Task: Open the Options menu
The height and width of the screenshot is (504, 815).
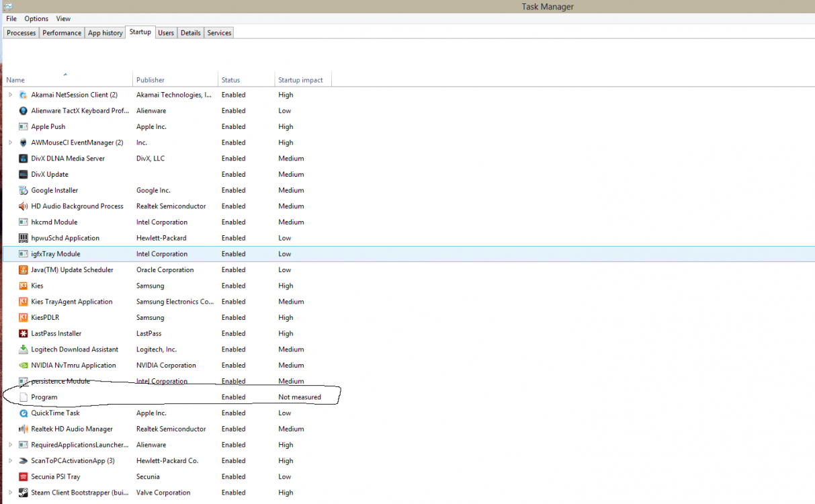Action: coord(36,19)
